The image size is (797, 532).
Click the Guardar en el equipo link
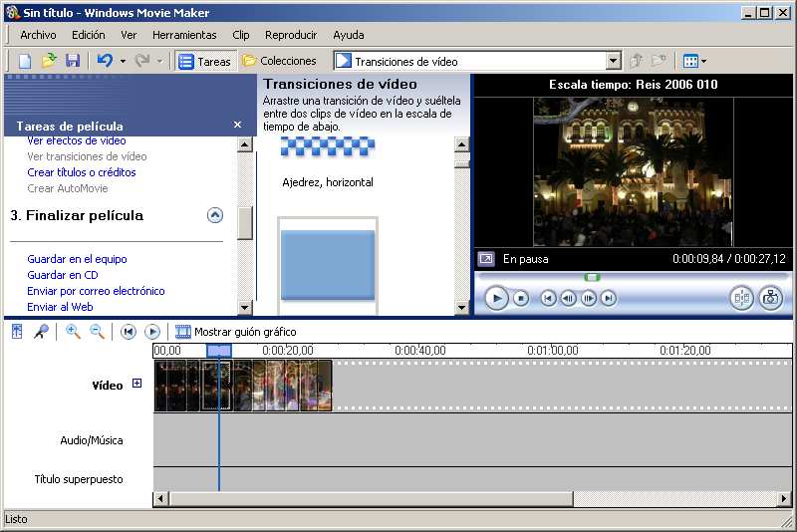[x=77, y=259]
